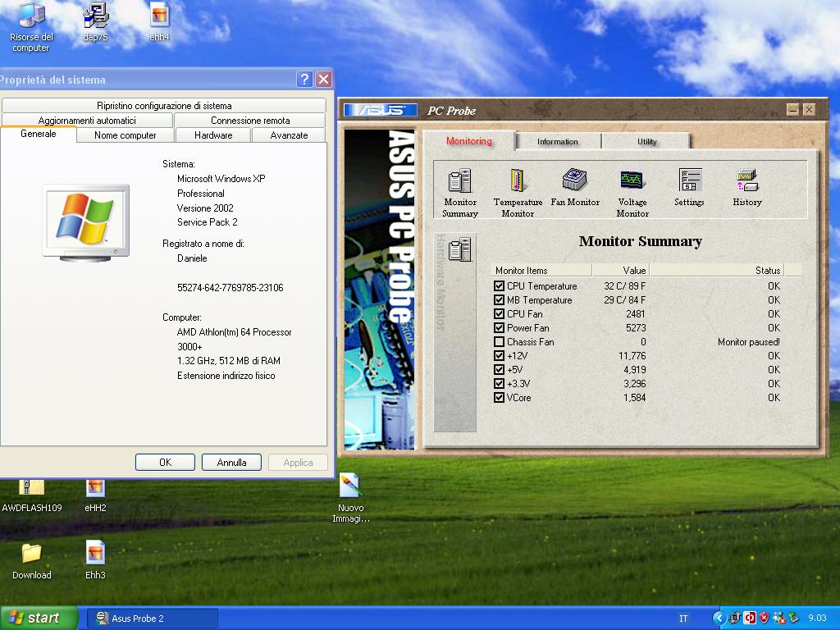This screenshot has width=840, height=630.
Task: Select the ehh4 desktop image icon
Action: point(159,22)
